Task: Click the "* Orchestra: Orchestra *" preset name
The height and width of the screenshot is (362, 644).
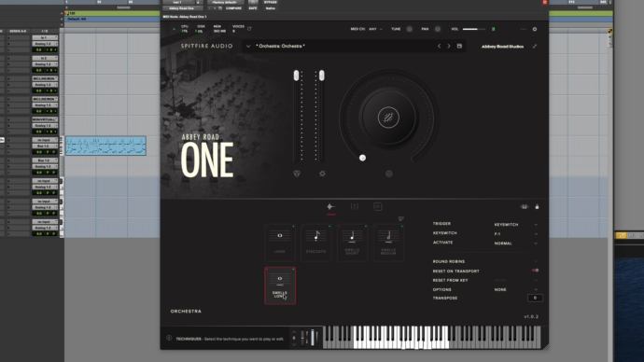Action: (281, 46)
